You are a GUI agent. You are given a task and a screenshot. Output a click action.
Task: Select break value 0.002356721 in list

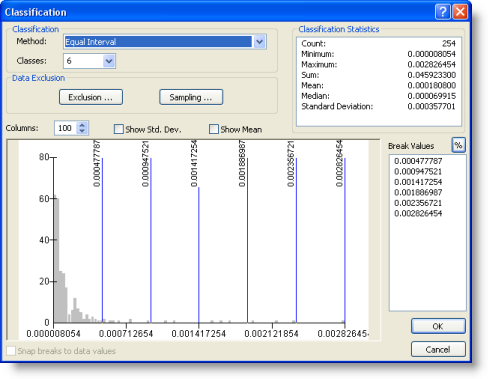(x=418, y=203)
